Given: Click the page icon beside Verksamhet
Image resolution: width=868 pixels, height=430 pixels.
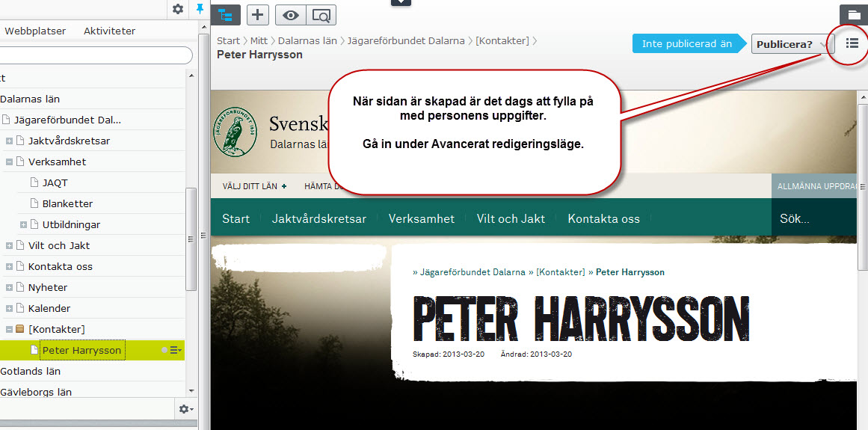Looking at the screenshot, I should coord(20,162).
